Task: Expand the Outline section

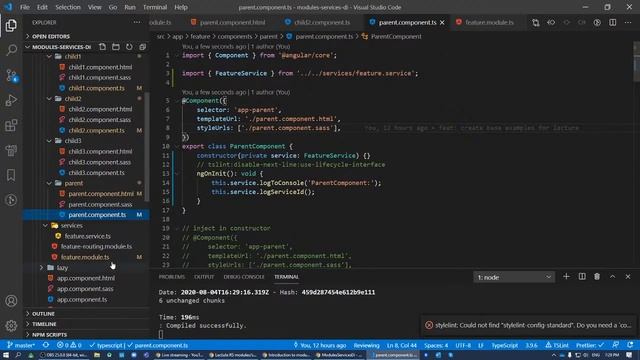Action: click(43, 313)
